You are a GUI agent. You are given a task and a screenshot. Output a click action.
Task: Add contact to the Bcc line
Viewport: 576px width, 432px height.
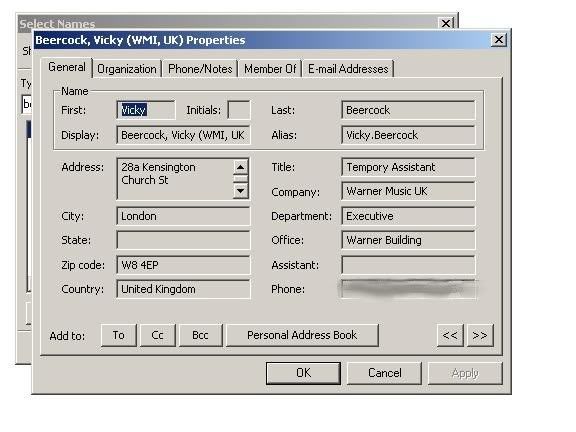coord(200,335)
